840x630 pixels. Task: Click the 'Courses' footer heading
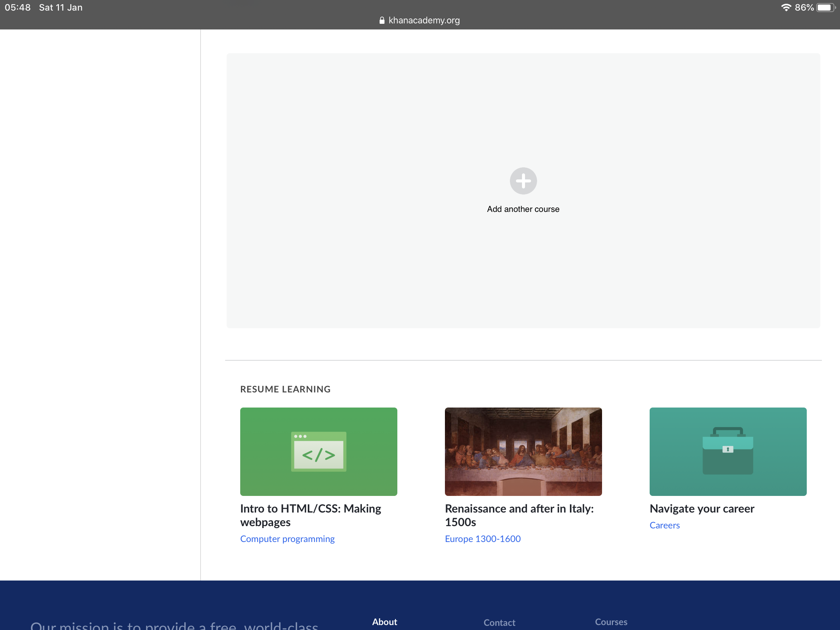tap(611, 622)
